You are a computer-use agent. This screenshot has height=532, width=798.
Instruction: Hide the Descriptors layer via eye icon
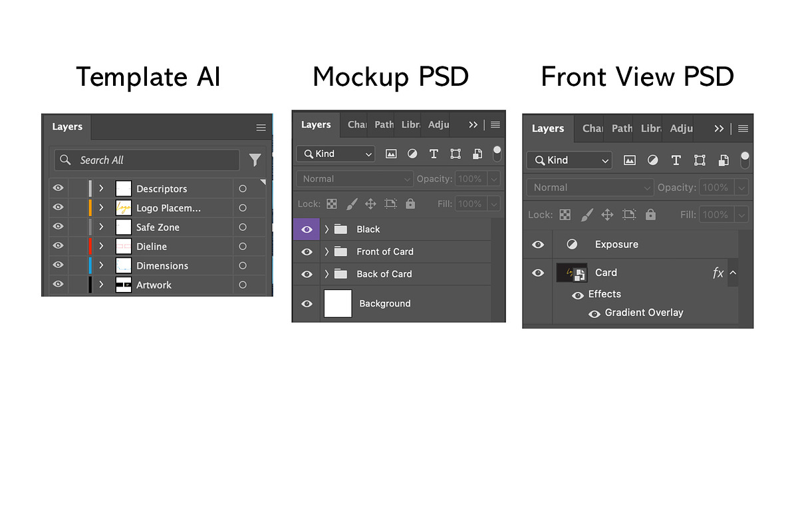58,189
